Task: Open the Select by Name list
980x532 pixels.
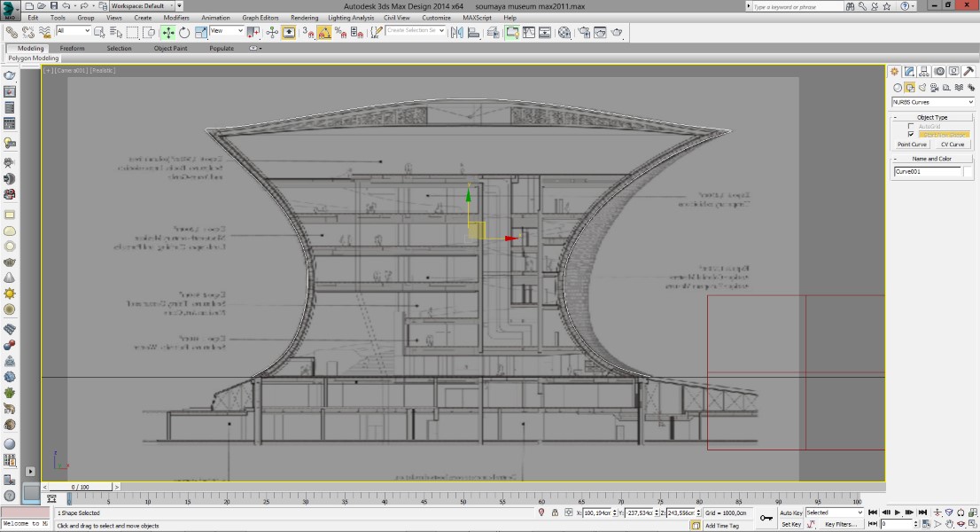Action: pos(115,33)
